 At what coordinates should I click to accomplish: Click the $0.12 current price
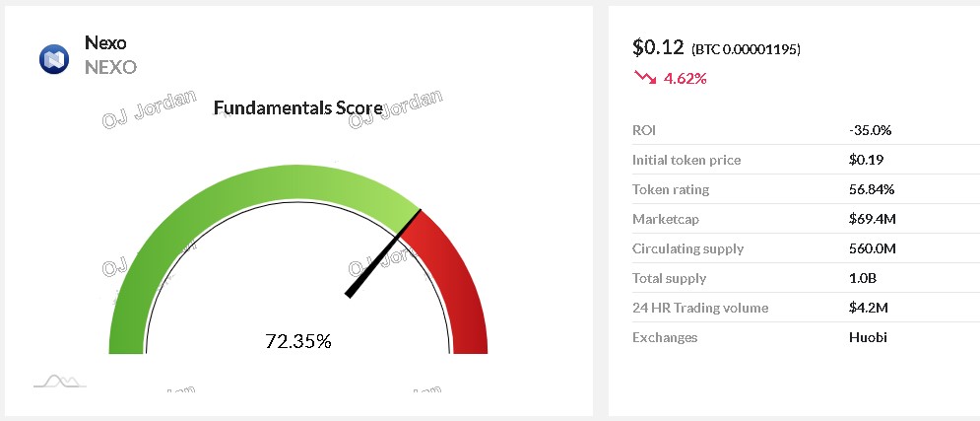pyautogui.click(x=656, y=46)
